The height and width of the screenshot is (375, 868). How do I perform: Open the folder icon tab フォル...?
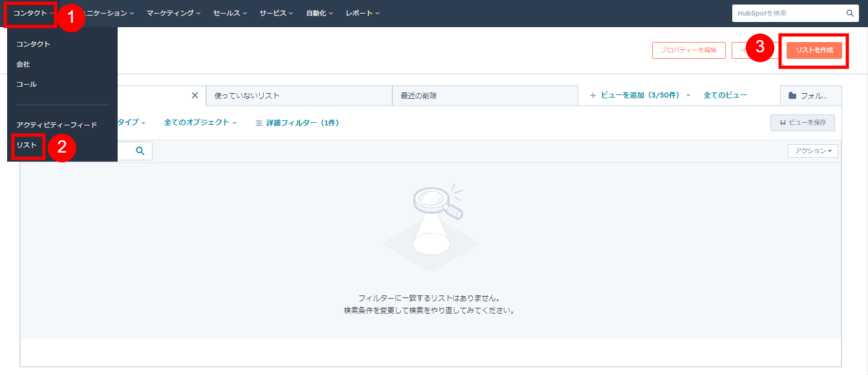pos(810,96)
